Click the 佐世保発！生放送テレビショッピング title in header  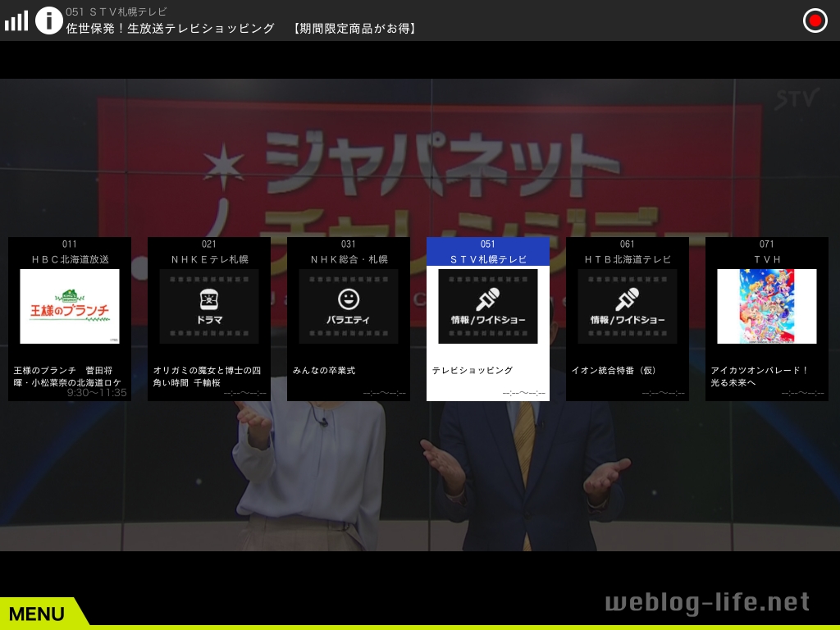[x=171, y=29]
